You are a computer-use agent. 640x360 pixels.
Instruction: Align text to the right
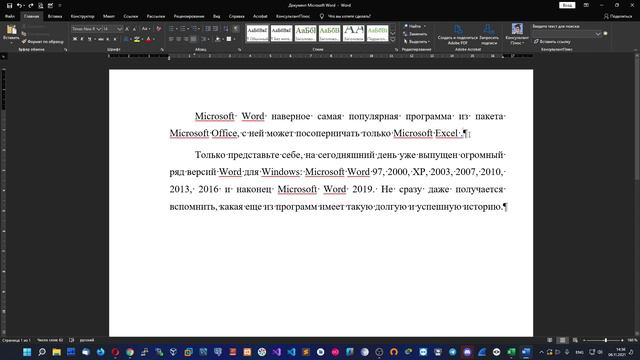pos(186,39)
